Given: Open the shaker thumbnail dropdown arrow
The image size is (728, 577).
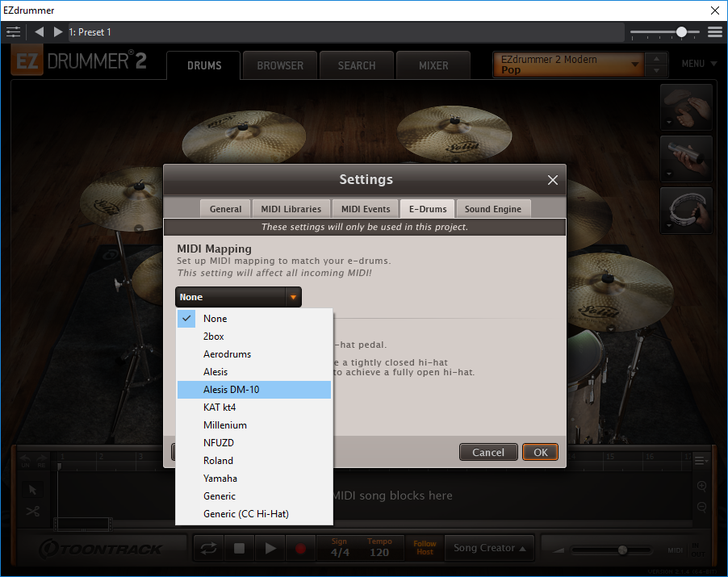Looking at the screenshot, I should point(668,174).
